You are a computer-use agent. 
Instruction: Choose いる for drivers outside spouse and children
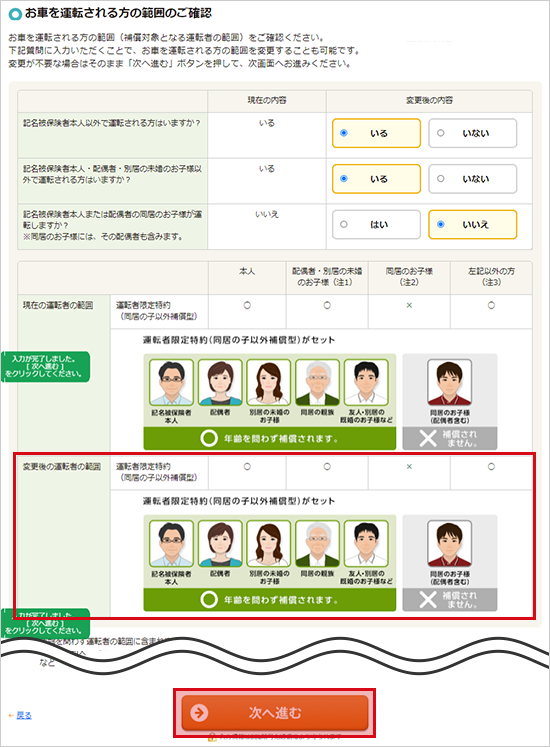click(x=376, y=179)
